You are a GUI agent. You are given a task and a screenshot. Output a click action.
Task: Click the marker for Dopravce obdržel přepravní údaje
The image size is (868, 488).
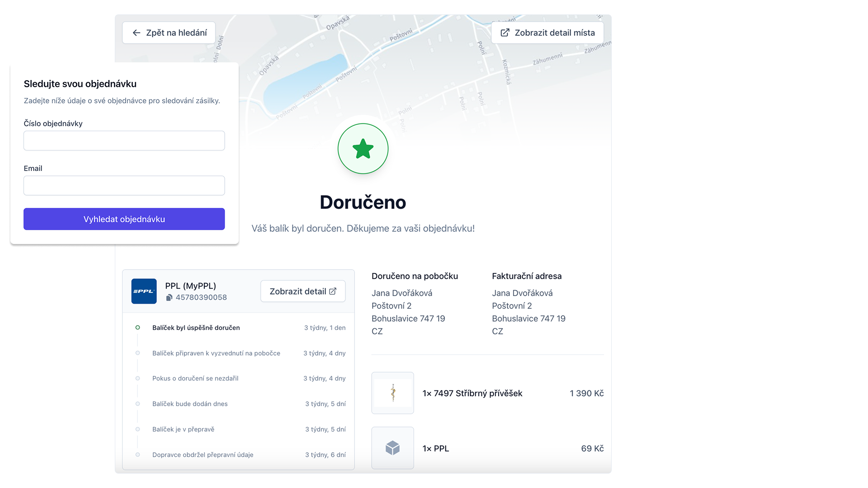[x=137, y=455]
